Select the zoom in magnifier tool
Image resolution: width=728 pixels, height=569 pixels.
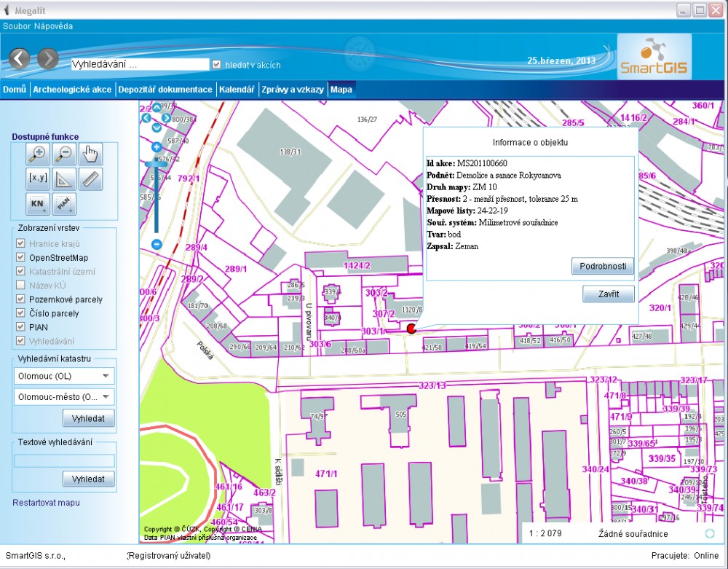pos(38,154)
